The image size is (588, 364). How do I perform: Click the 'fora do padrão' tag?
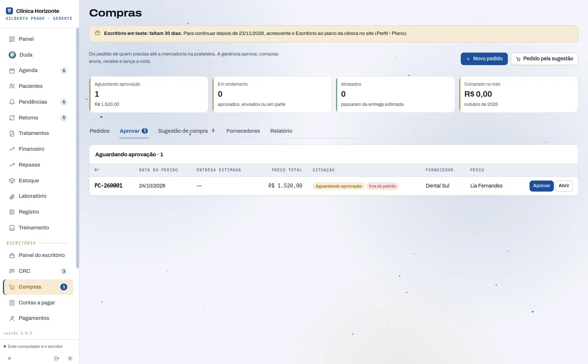point(382,186)
